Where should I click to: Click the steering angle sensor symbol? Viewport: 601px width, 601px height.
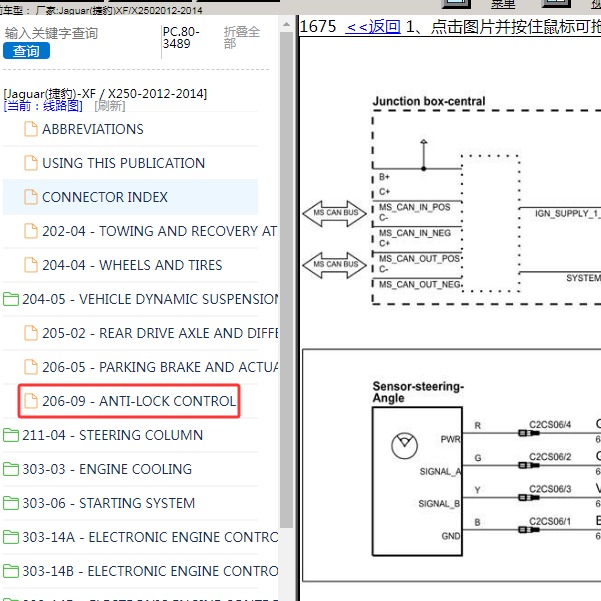pos(404,445)
